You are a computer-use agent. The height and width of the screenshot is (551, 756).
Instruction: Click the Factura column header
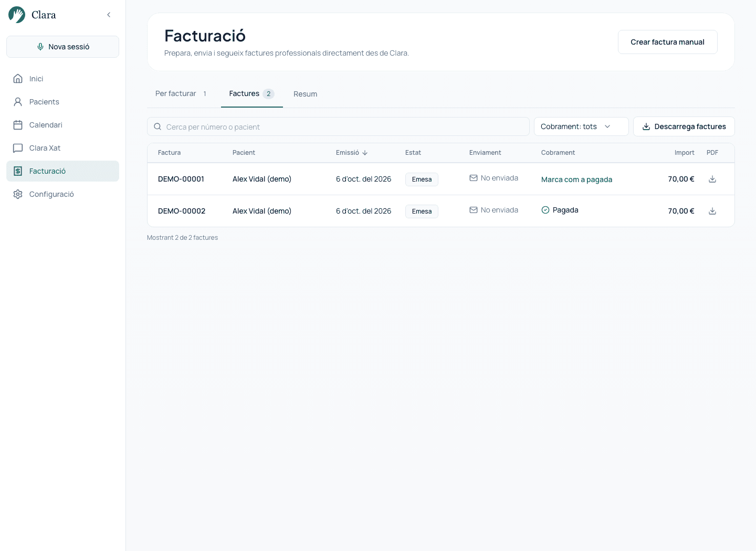[x=169, y=153]
